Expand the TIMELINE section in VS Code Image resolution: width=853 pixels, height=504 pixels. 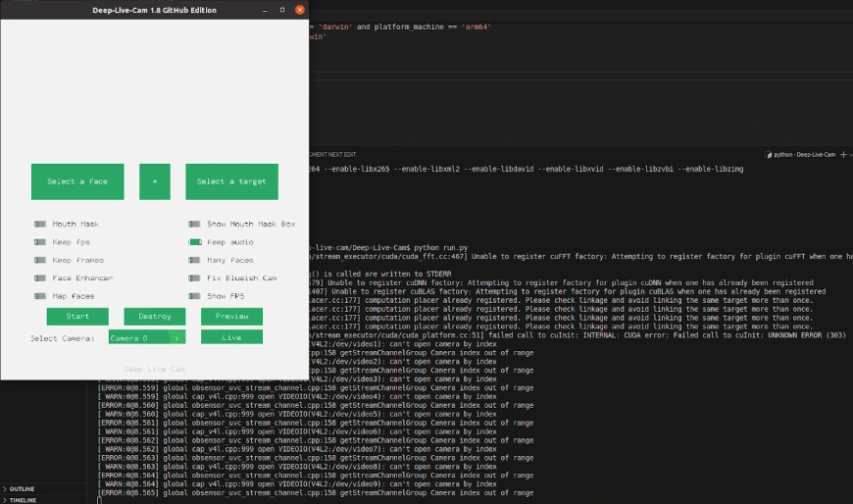tap(21, 500)
